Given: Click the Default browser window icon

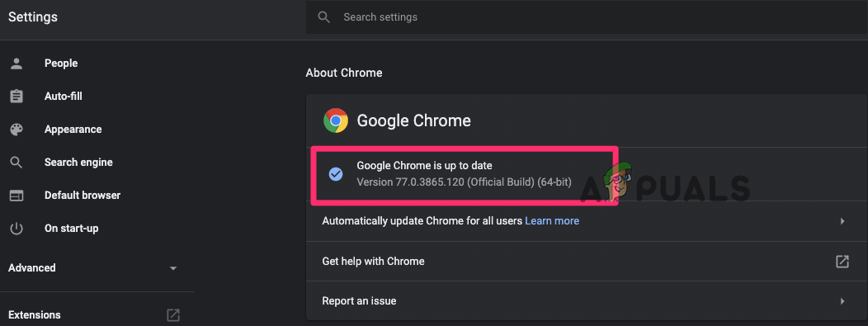Looking at the screenshot, I should tap(17, 196).
